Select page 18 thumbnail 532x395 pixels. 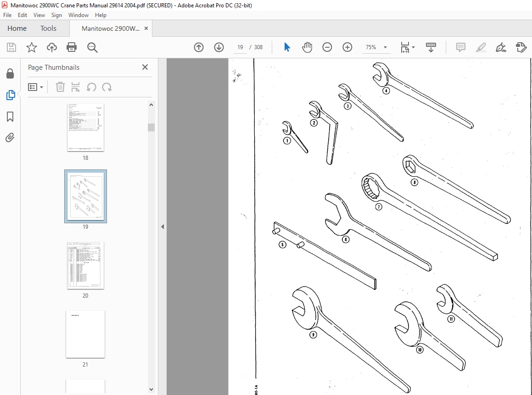click(85, 127)
